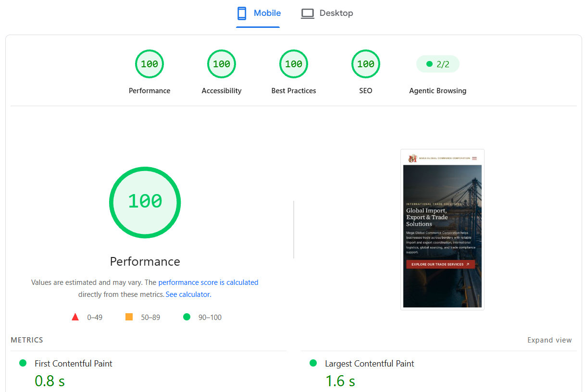Open the Agentic Browsing 2/2 badge
Image resolution: width=585 pixels, height=392 pixels.
438,64
